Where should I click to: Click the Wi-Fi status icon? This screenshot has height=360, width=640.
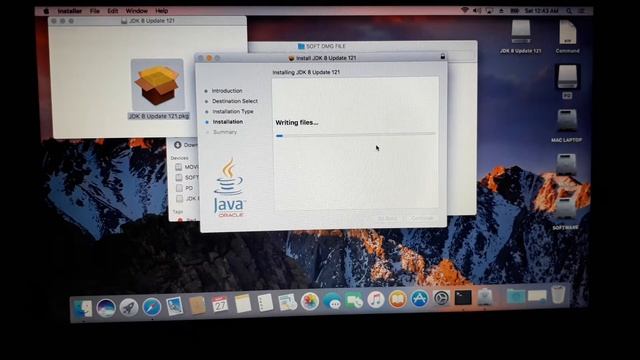(x=464, y=11)
